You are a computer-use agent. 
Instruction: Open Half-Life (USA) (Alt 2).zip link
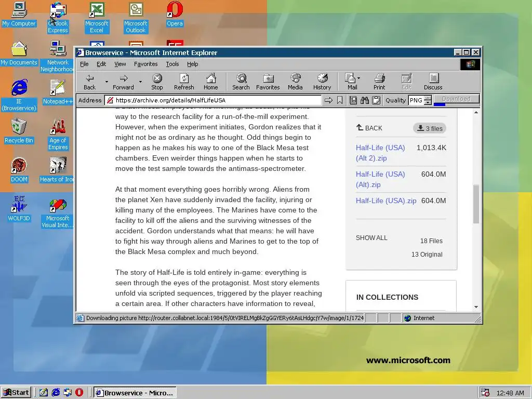coord(380,153)
